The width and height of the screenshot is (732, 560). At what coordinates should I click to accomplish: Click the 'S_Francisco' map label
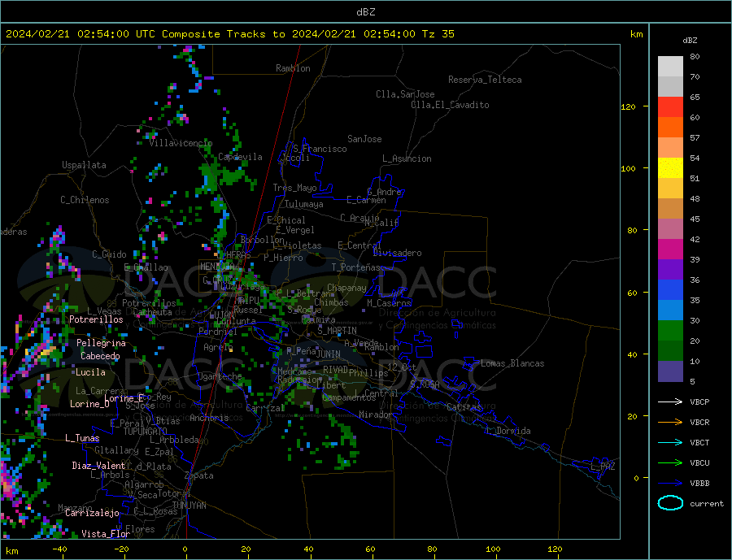[320, 149]
